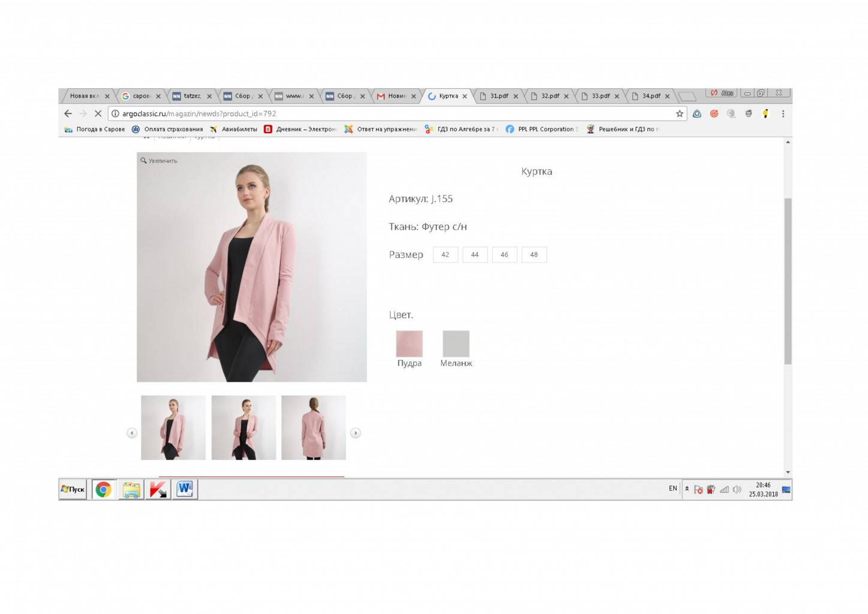Open the Пуск start button

[73, 489]
